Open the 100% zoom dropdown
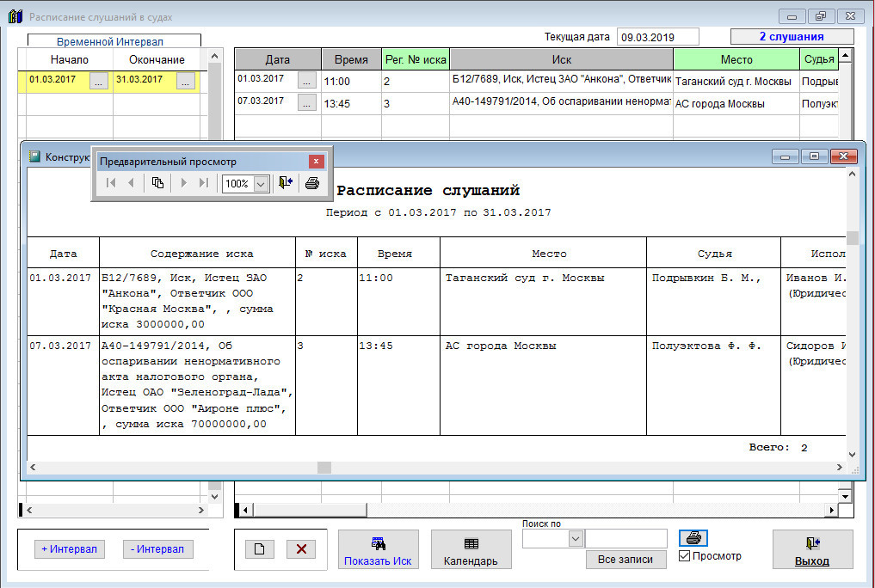This screenshot has height=588, width=875. point(261,184)
